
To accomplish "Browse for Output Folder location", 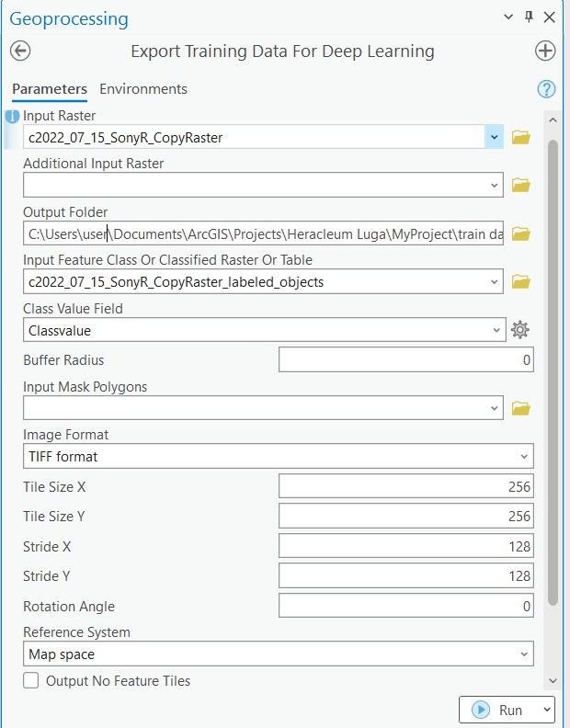I will point(521,233).
